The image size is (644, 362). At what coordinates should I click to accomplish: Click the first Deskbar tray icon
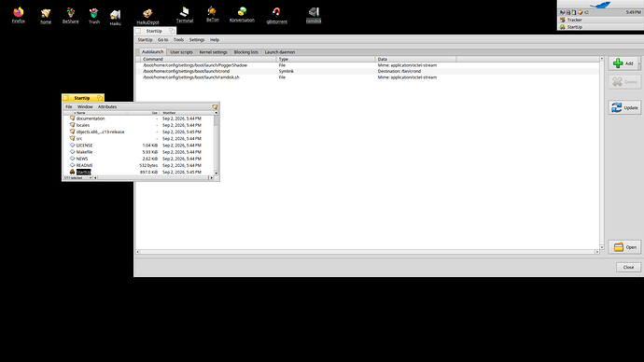tap(562, 12)
